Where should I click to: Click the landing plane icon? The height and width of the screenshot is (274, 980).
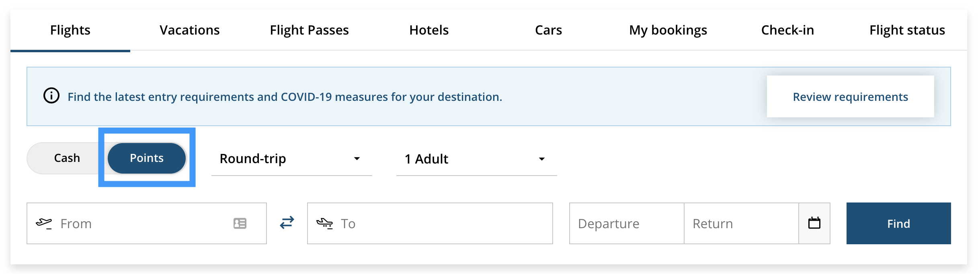[x=324, y=223]
